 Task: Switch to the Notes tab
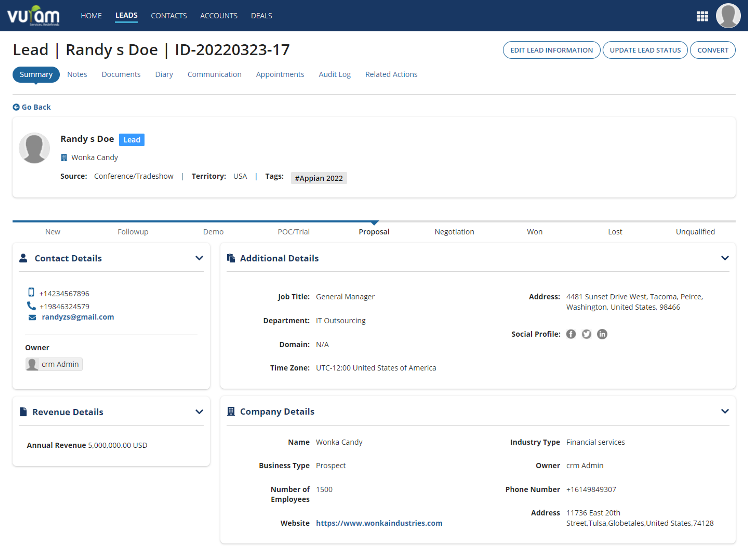click(77, 74)
